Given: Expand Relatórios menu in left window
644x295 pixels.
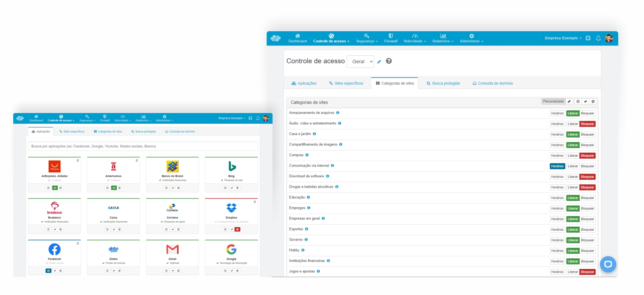Looking at the screenshot, I should coord(143,118).
